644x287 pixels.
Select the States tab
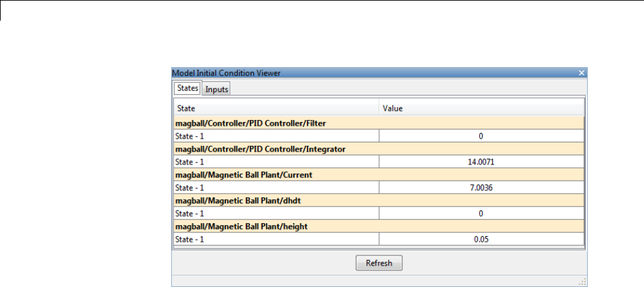click(x=187, y=89)
